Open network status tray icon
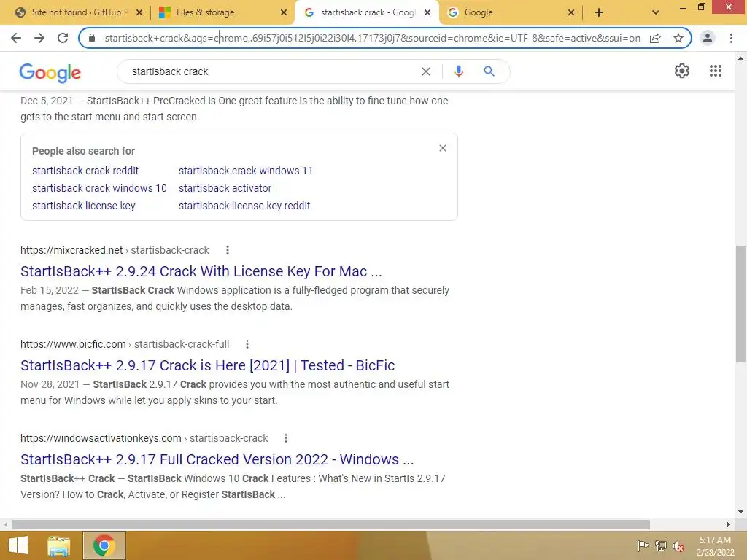 (661, 545)
